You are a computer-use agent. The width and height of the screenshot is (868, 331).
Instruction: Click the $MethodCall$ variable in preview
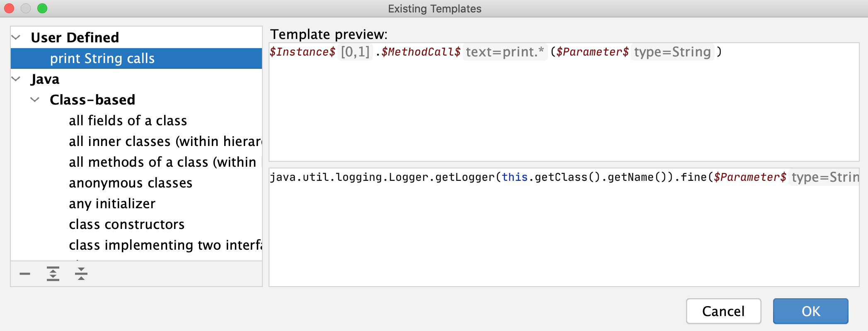(421, 52)
